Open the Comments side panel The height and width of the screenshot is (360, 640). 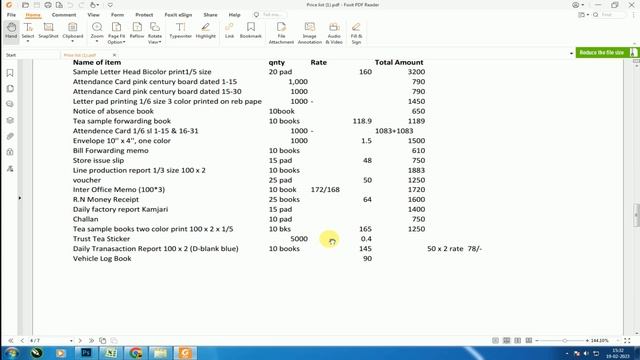click(10, 104)
